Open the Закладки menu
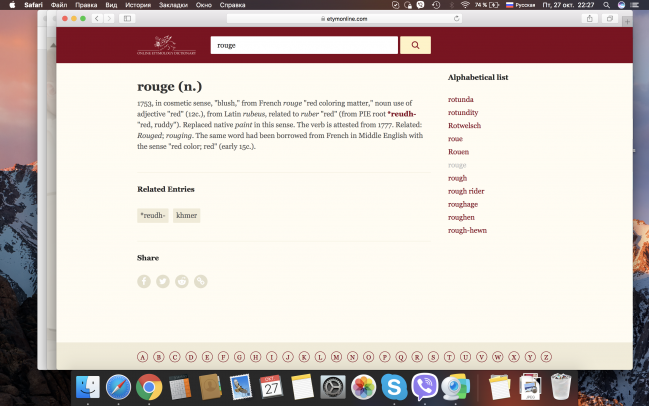This screenshot has height=406, width=649. (173, 5)
